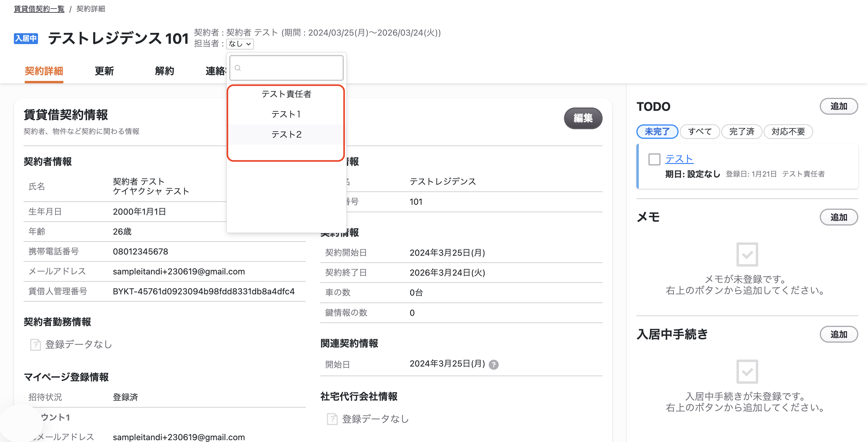Click the 契約詳細 breadcrumb text

[x=91, y=9]
